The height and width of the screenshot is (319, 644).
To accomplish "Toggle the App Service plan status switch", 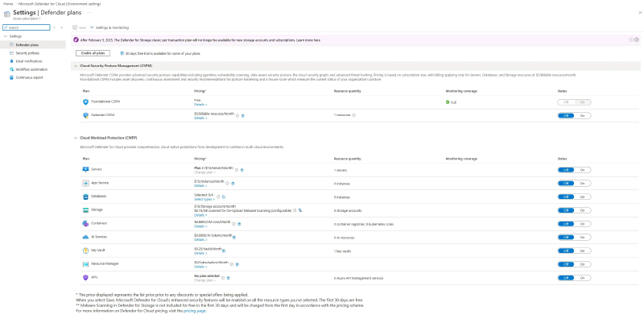I will coord(574,183).
